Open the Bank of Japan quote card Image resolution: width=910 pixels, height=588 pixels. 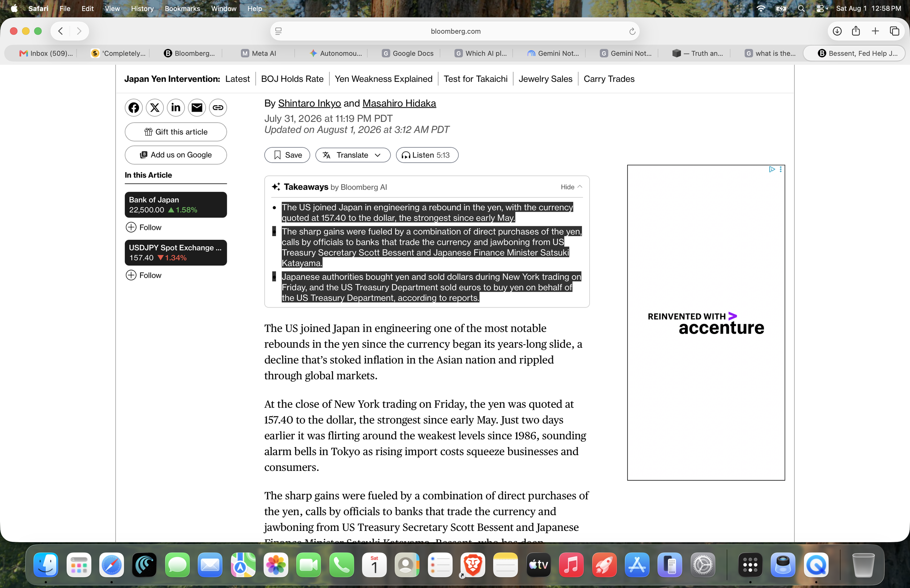click(x=176, y=204)
